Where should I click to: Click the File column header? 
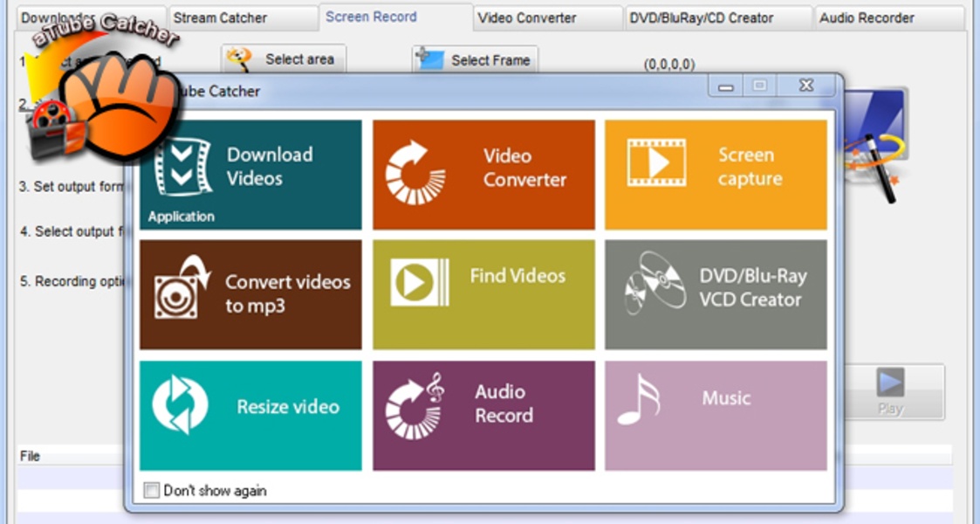coord(30,456)
